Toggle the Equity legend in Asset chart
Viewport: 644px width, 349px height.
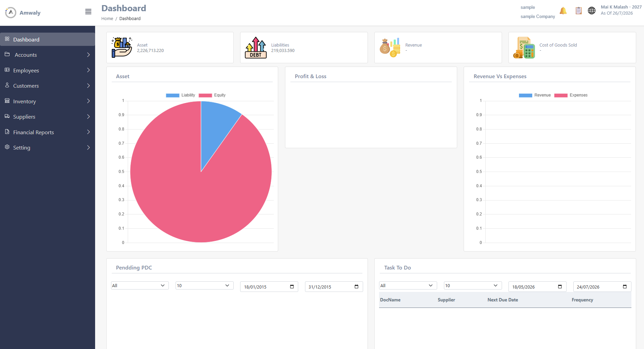pyautogui.click(x=212, y=95)
